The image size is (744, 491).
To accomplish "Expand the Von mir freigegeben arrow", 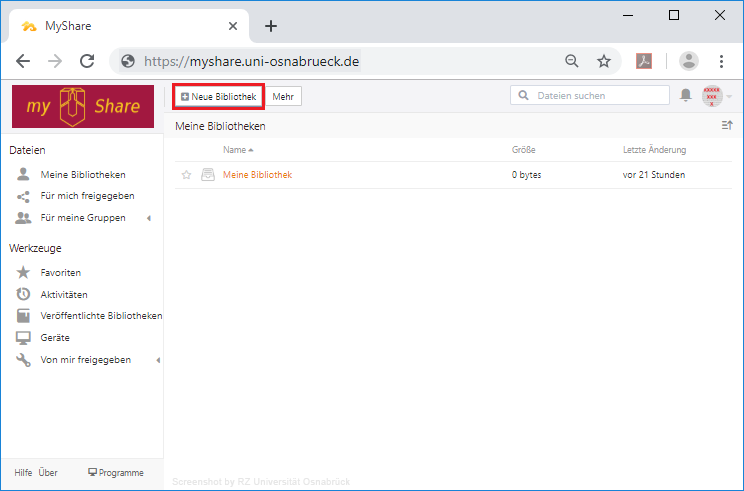I will coord(158,361).
